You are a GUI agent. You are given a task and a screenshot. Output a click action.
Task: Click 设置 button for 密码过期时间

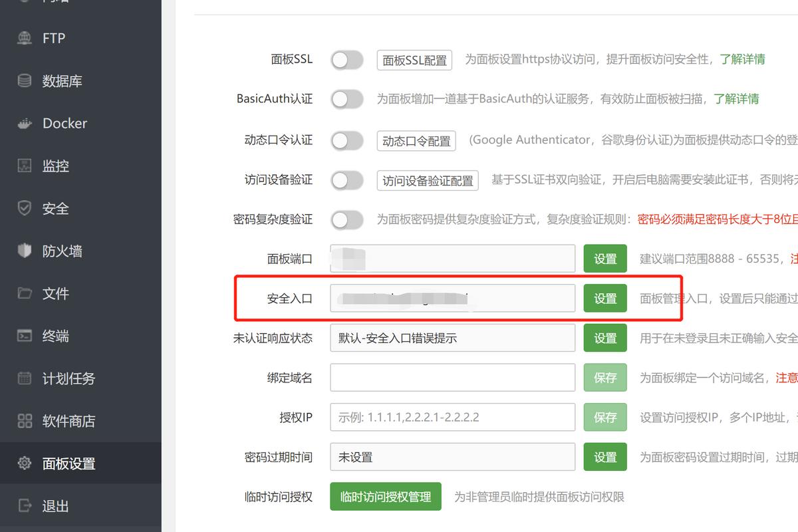[x=605, y=458]
